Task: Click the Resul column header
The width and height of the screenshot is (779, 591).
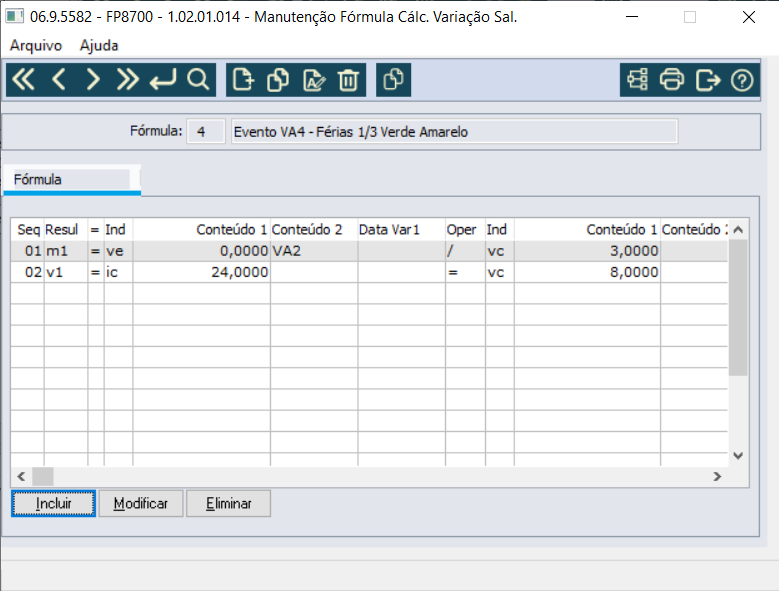Action: tap(66, 229)
